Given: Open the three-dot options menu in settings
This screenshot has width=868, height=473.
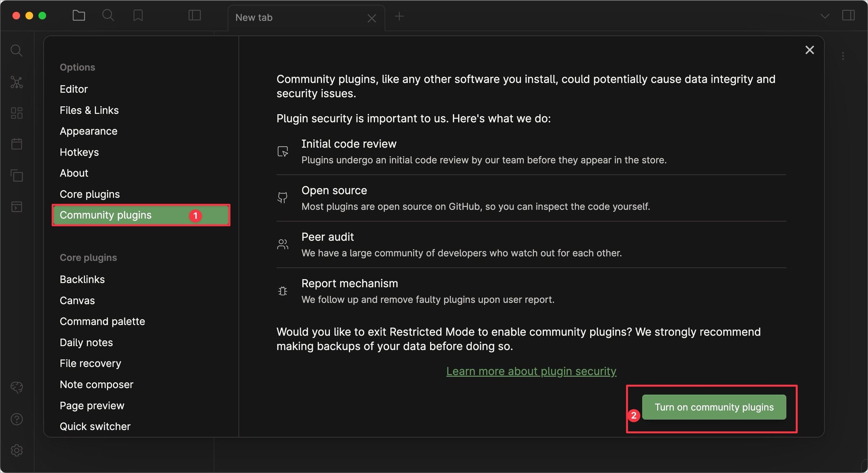Looking at the screenshot, I should [843, 55].
